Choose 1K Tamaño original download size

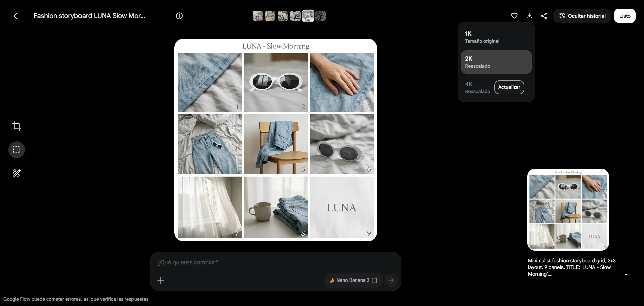(496, 37)
